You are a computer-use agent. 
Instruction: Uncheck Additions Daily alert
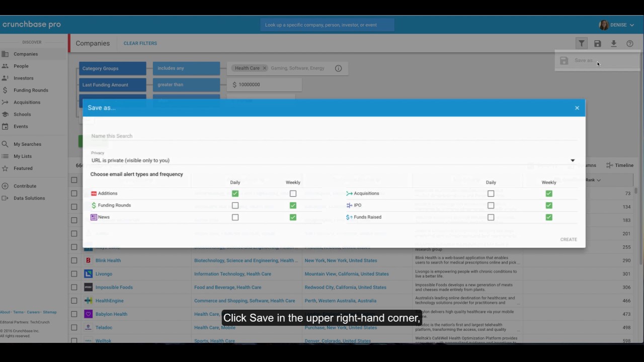235,194
